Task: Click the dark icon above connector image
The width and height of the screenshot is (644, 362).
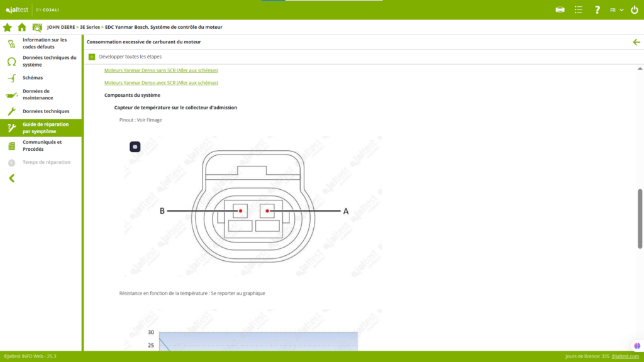Action: tap(135, 146)
